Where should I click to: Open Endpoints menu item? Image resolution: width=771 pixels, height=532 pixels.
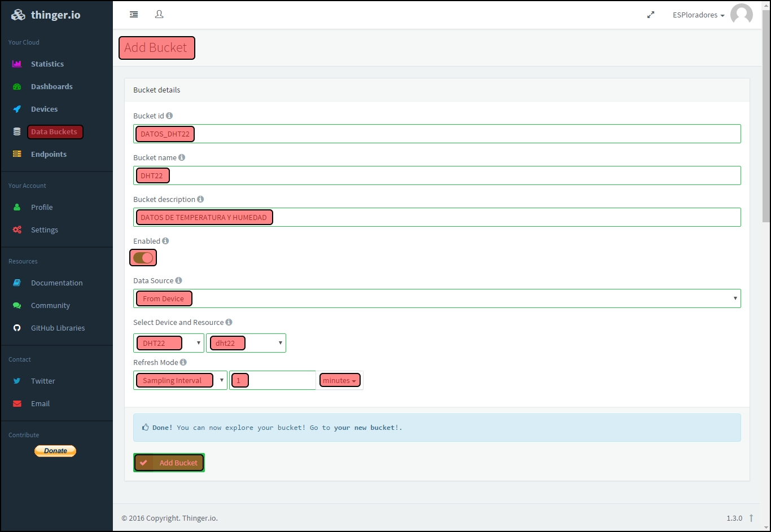(49, 154)
